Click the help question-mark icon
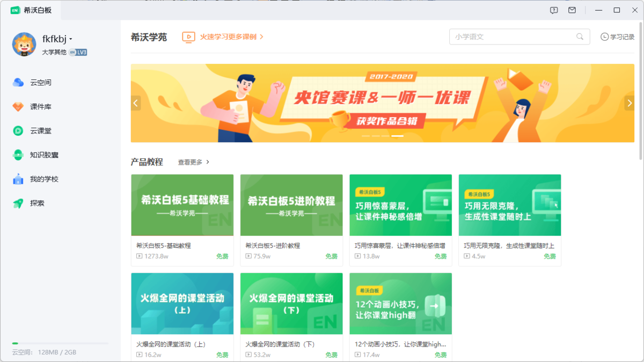Viewport: 644px width, 362px height. 554,10
